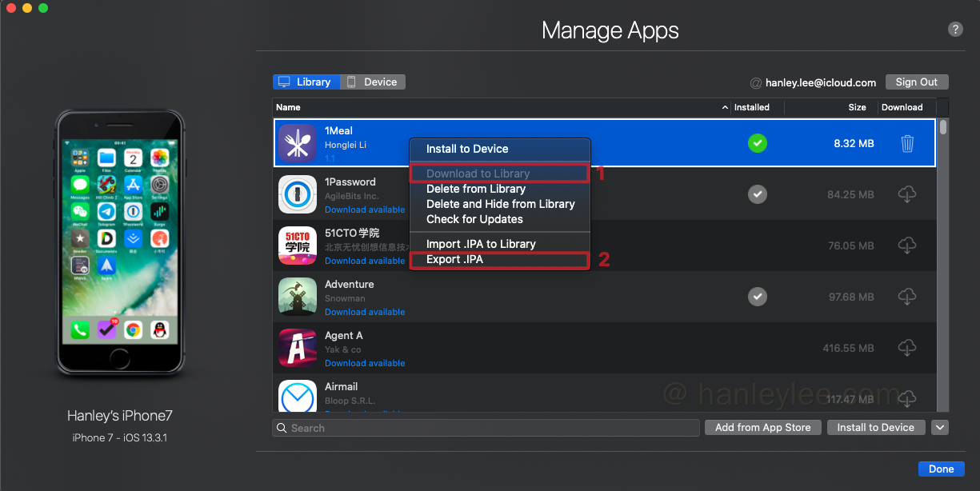Screen dimensions: 980x491
Task: Click the trash icon in 1Meal row
Action: tap(907, 143)
